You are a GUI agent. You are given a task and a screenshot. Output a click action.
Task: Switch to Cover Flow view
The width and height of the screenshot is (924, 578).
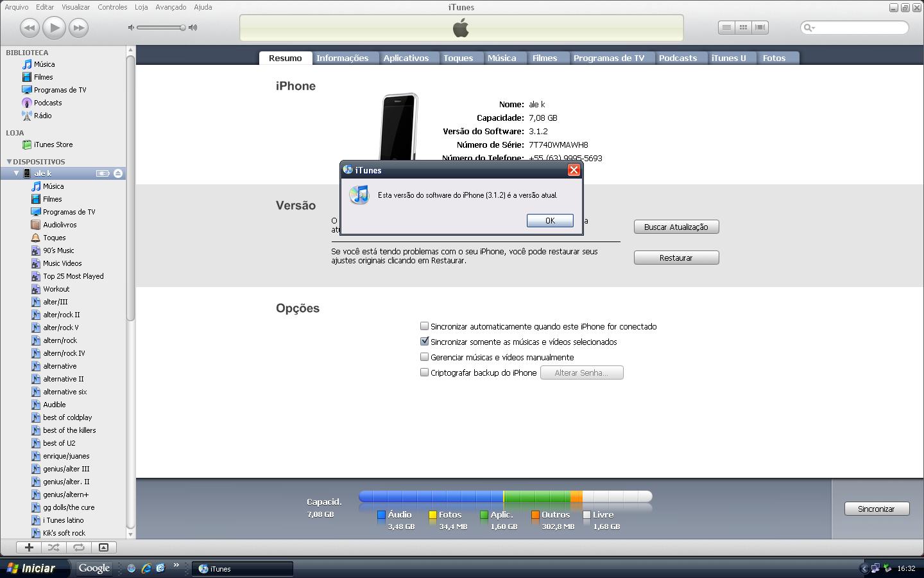pyautogui.click(x=760, y=28)
